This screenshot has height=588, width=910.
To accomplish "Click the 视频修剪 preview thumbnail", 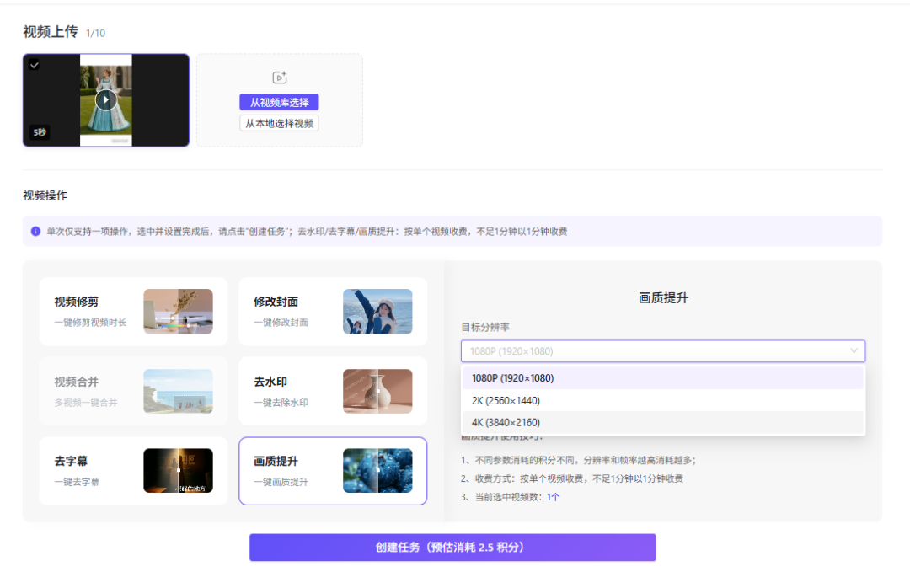I will tap(178, 311).
